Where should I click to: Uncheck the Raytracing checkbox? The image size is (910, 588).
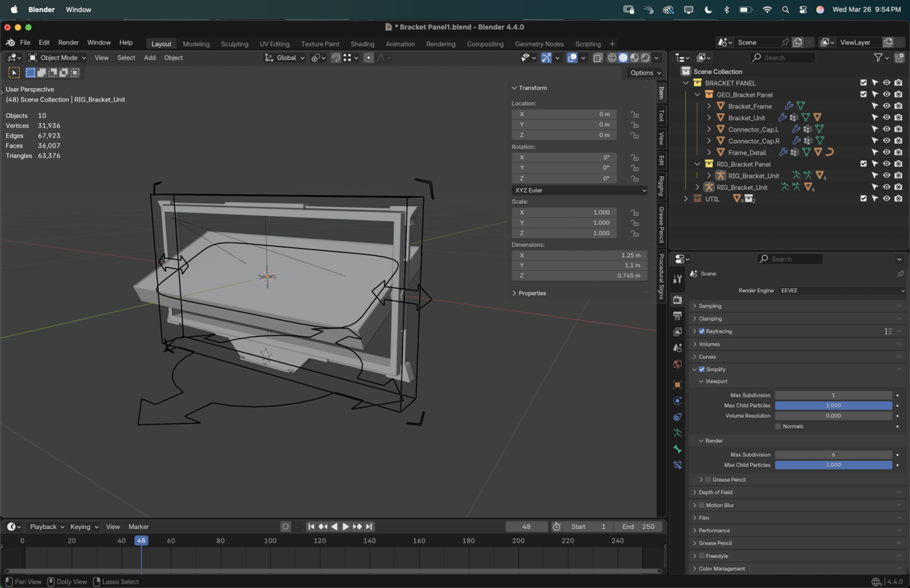point(702,331)
